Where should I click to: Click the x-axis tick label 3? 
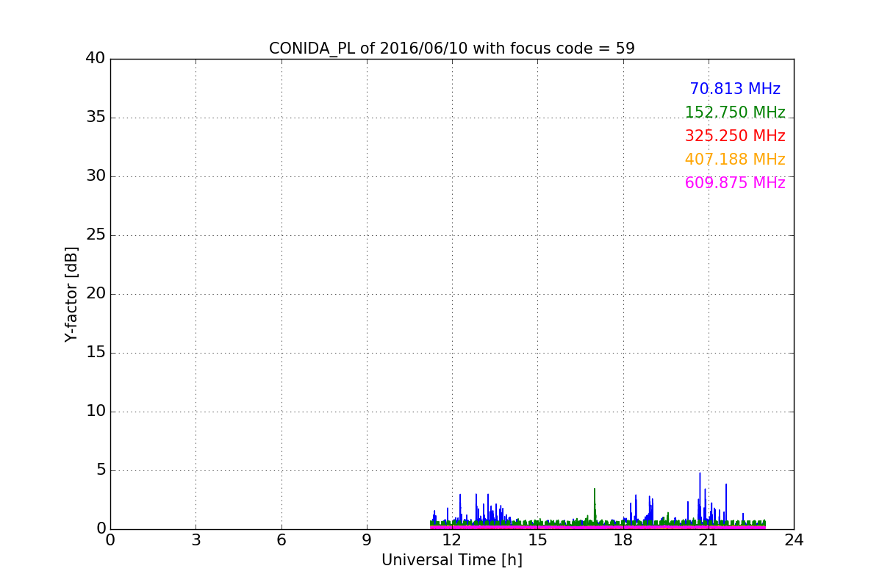click(x=196, y=540)
